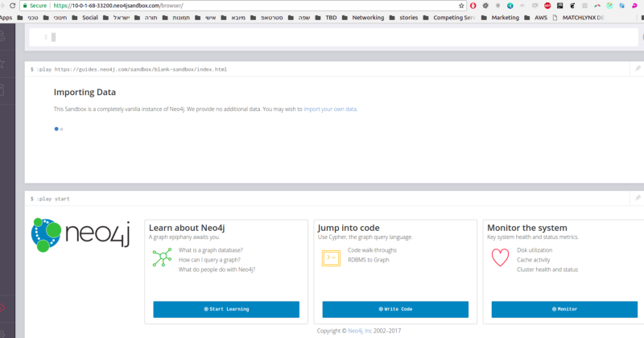Viewport: 644px width, 338px height.
Task: Click RDBMS to Graph text
Action: click(x=369, y=260)
